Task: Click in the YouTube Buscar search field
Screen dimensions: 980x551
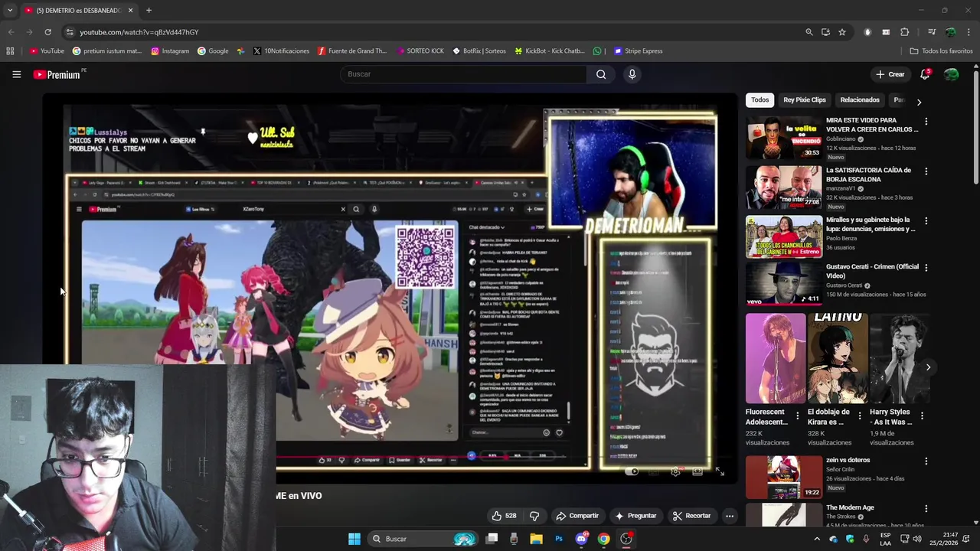Action: 463,74
